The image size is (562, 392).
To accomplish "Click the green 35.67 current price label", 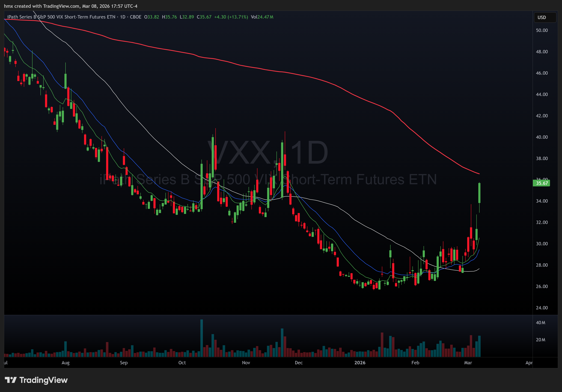I will pyautogui.click(x=541, y=183).
